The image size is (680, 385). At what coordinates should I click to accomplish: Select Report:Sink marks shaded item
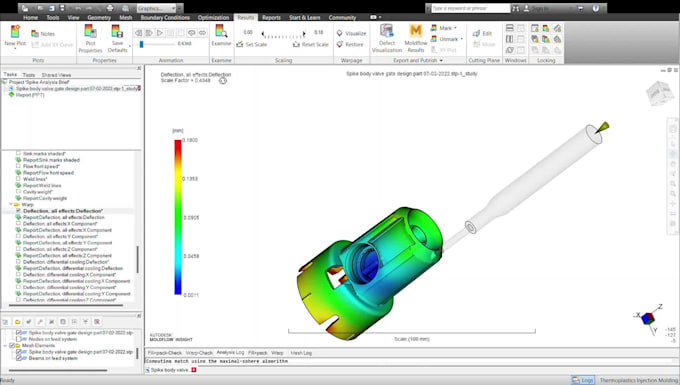tap(51, 160)
